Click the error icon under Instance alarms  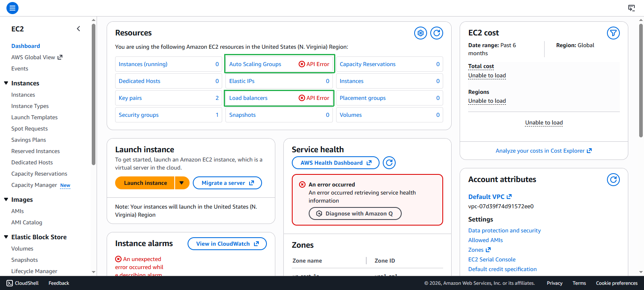coord(118,259)
